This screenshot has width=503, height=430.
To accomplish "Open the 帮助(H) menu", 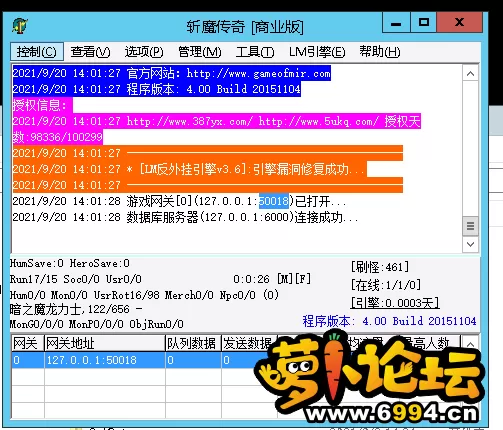I will tap(380, 52).
